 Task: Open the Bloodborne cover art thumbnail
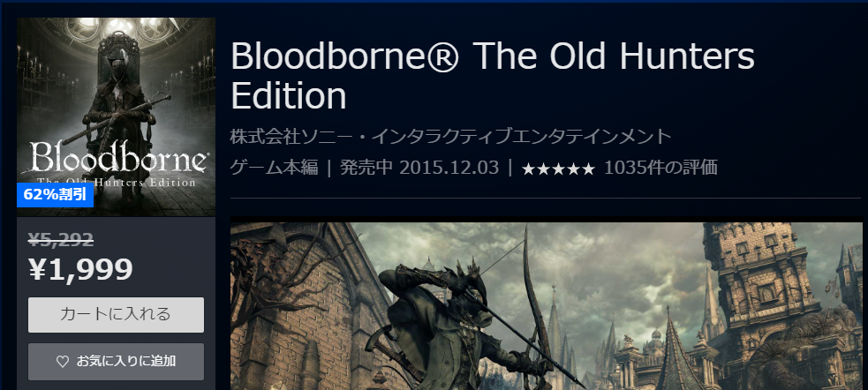(117, 116)
